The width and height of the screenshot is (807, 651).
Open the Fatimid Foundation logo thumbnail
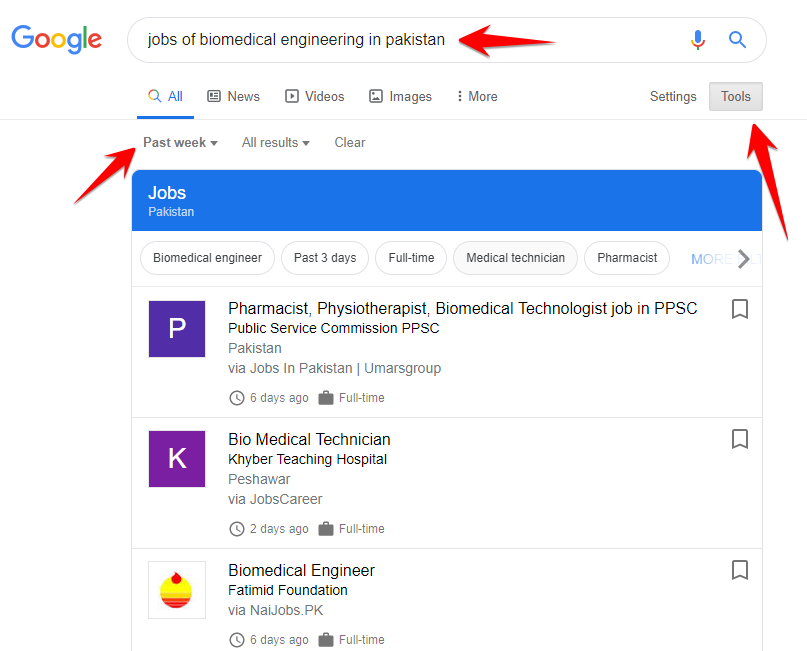coord(177,590)
